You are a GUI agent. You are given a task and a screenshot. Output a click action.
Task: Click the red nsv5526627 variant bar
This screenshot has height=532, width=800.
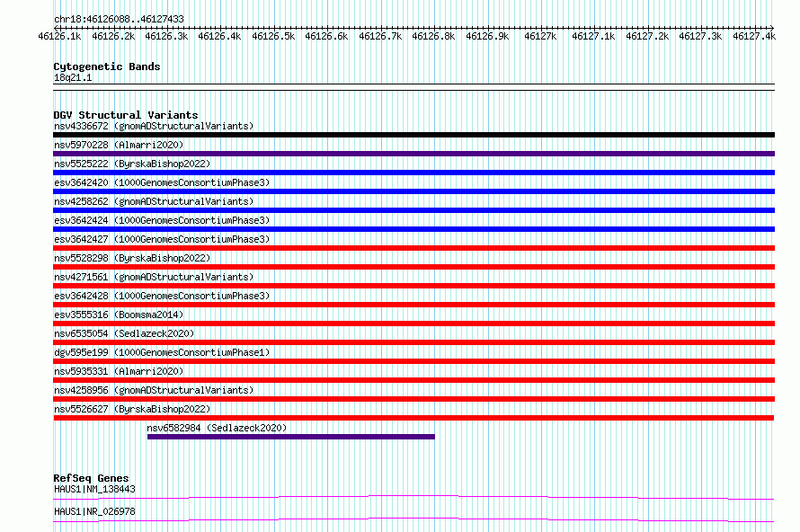pyautogui.click(x=413, y=418)
